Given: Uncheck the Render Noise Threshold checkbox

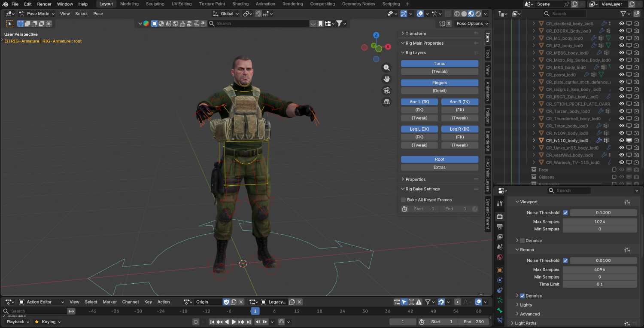Looking at the screenshot, I should pos(566,260).
